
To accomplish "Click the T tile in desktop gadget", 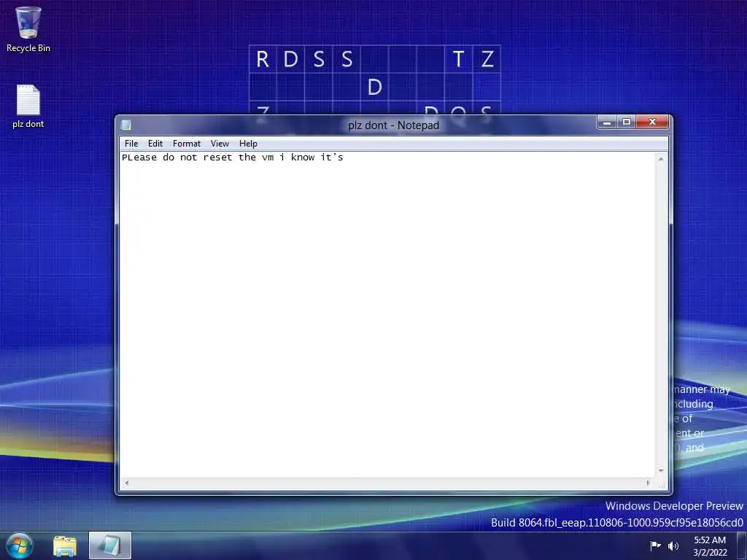I will [x=458, y=59].
